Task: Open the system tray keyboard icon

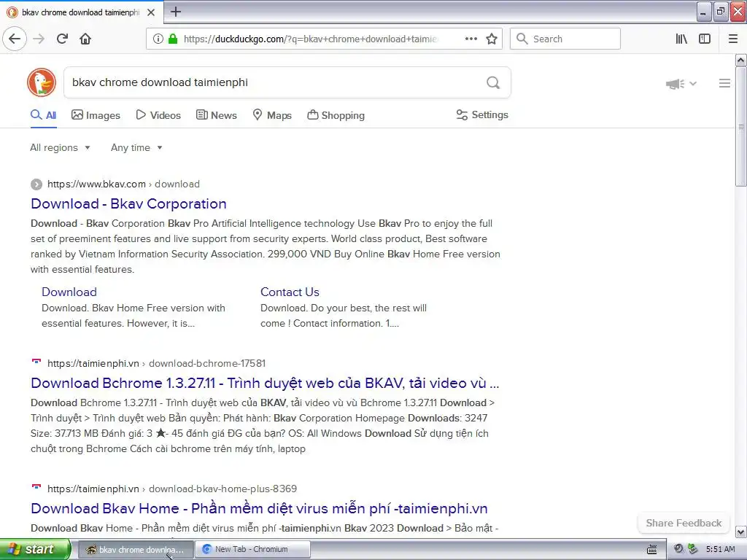Action: click(652, 550)
